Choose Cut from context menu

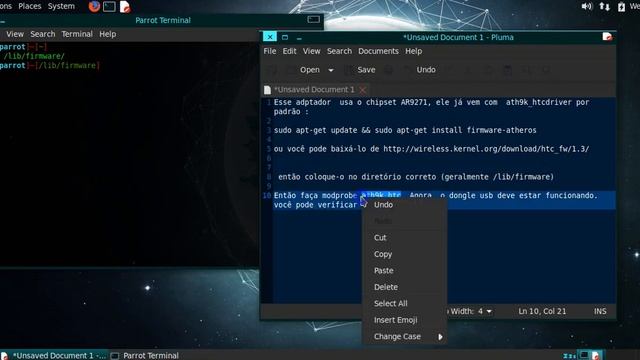[404, 238]
